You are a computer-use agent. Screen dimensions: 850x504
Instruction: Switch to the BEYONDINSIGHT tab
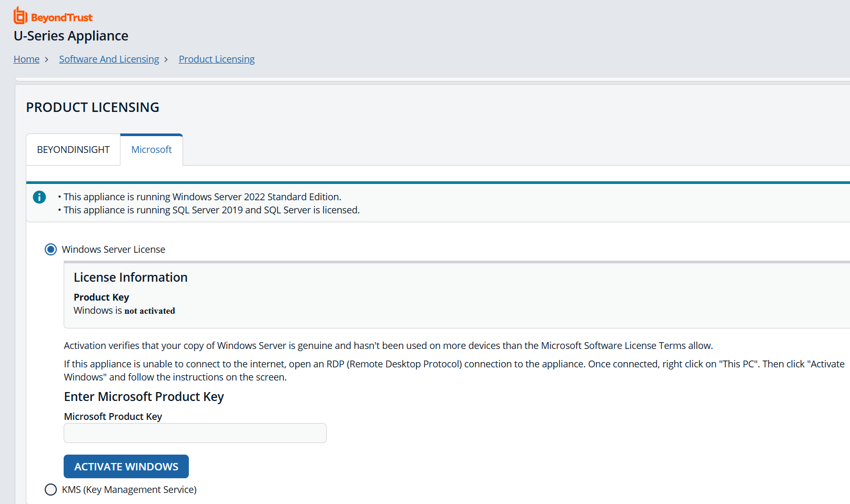tap(73, 150)
